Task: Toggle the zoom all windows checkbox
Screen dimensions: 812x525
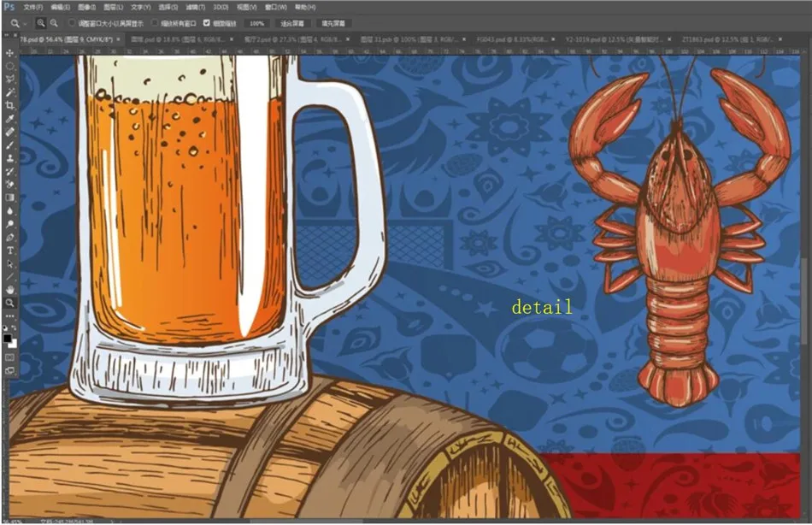Action: coord(155,23)
